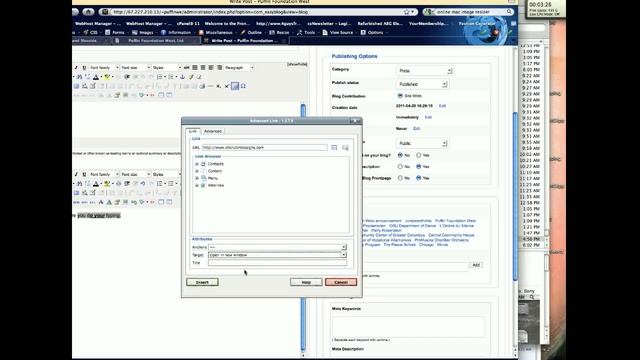Switch to the Advanced tab in link dialog
The height and width of the screenshot is (360, 640).
coord(213,131)
